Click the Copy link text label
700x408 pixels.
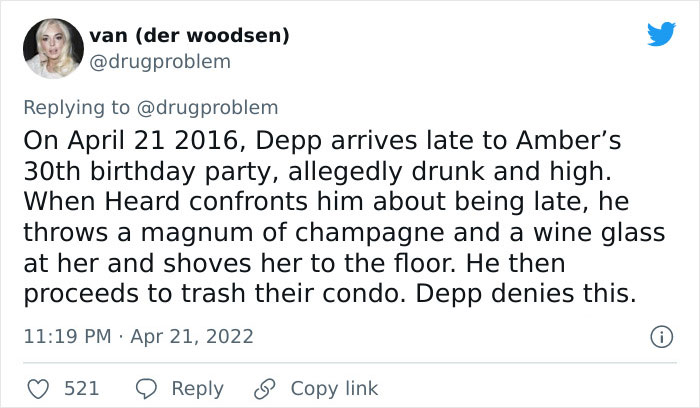pos(334,389)
